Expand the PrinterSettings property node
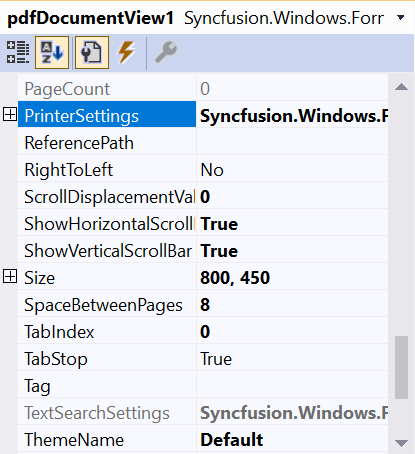This screenshot has height=454, width=415. 10,115
